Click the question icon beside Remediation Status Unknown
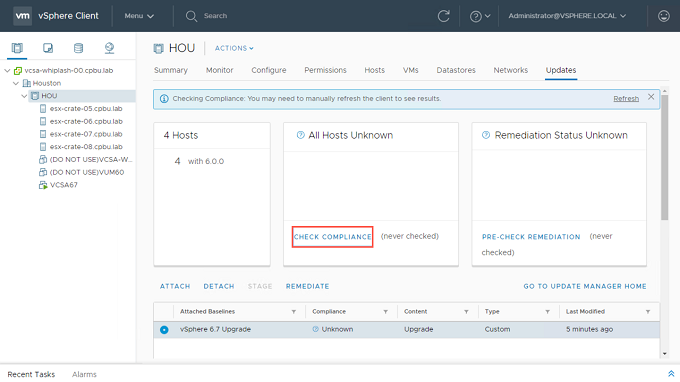The height and width of the screenshot is (382, 680). pos(486,135)
